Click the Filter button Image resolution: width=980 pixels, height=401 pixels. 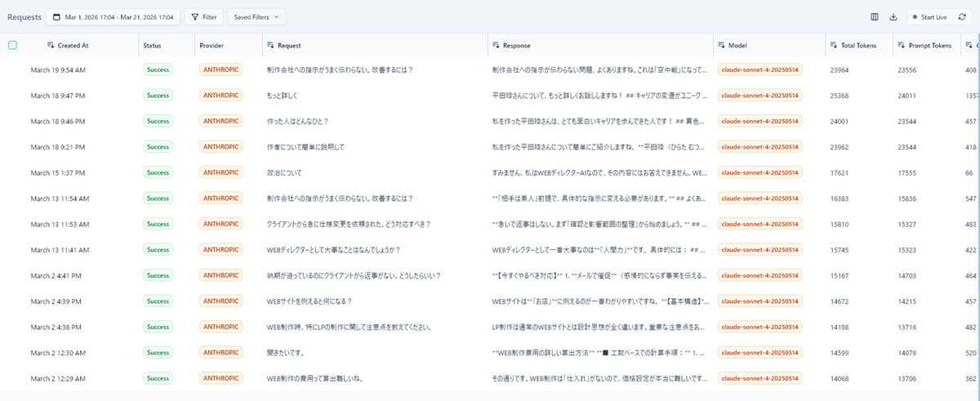point(203,16)
